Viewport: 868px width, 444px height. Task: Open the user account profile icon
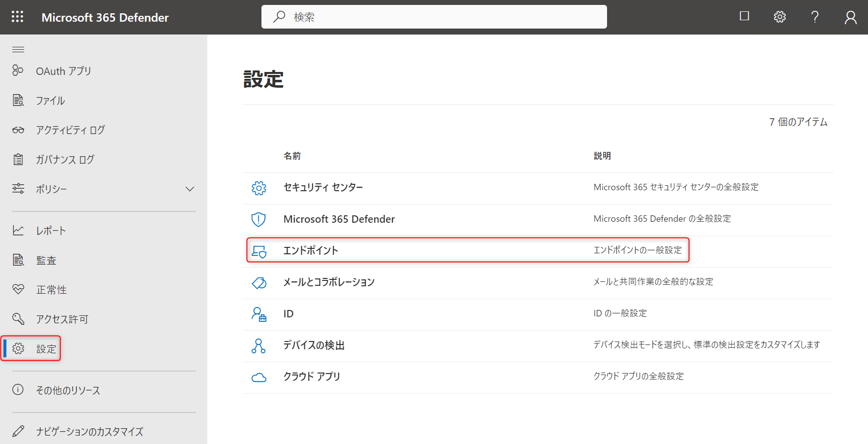tap(850, 18)
